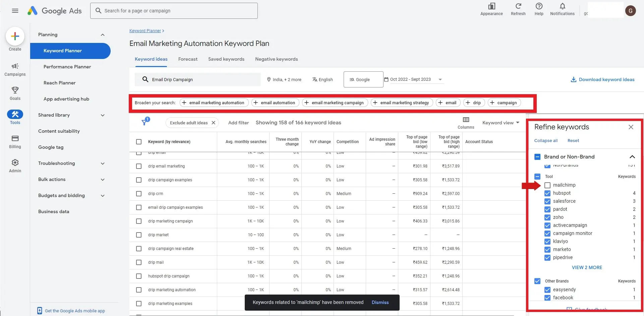The image size is (644, 316).
Task: Open the Notifications bell
Action: click(x=562, y=6)
